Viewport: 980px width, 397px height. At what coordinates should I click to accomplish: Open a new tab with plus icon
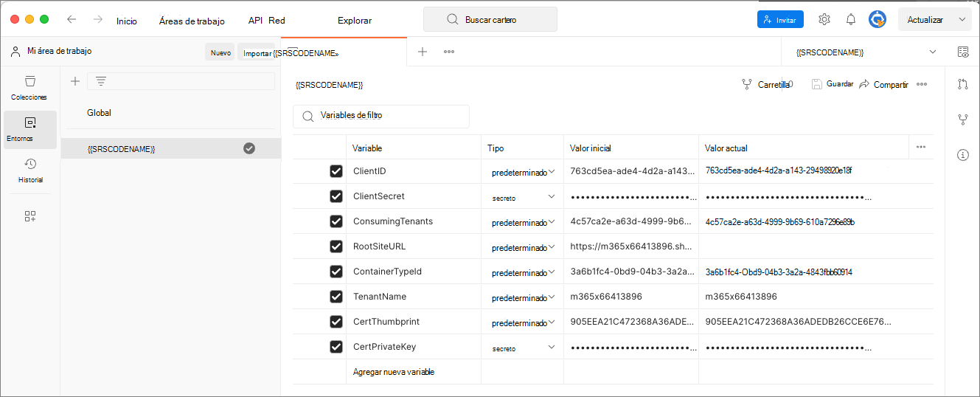click(x=423, y=52)
